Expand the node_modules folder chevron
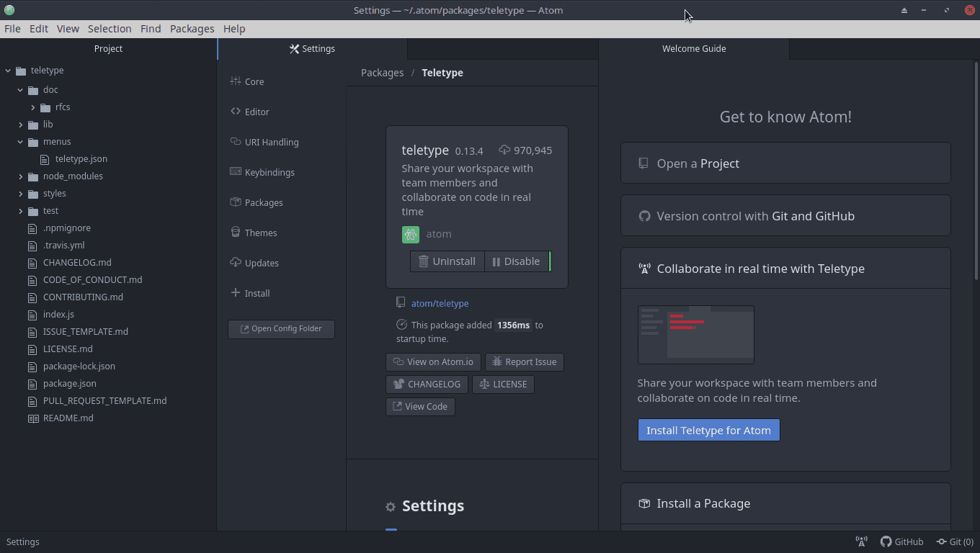Screen dimensions: 980x553 pos(20,176)
